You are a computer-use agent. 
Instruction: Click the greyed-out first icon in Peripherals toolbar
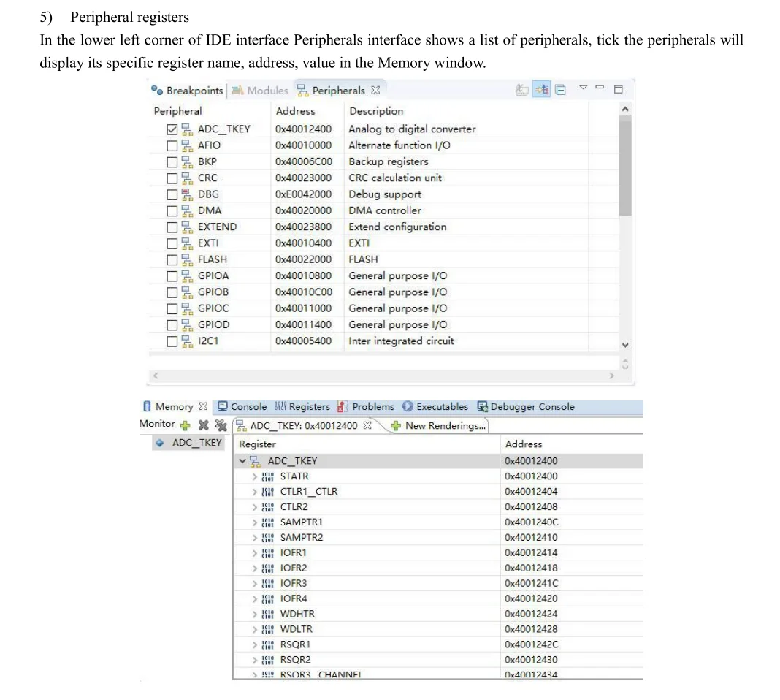521,90
